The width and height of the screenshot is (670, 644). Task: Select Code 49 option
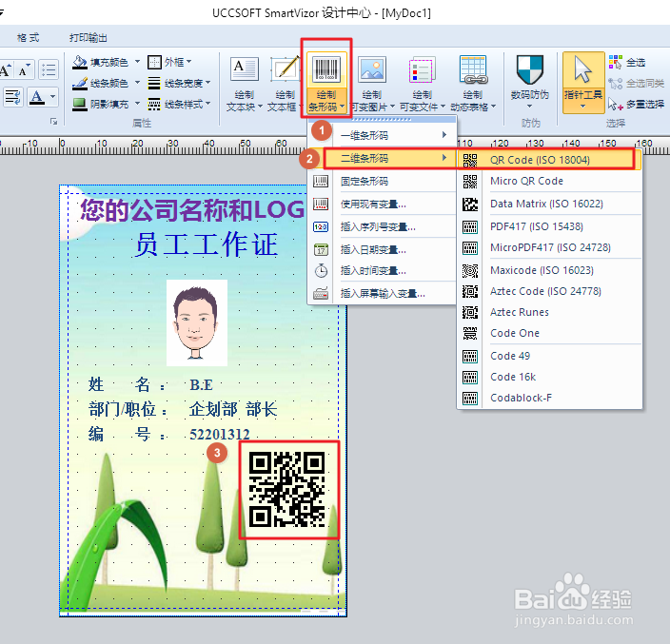tap(550, 356)
